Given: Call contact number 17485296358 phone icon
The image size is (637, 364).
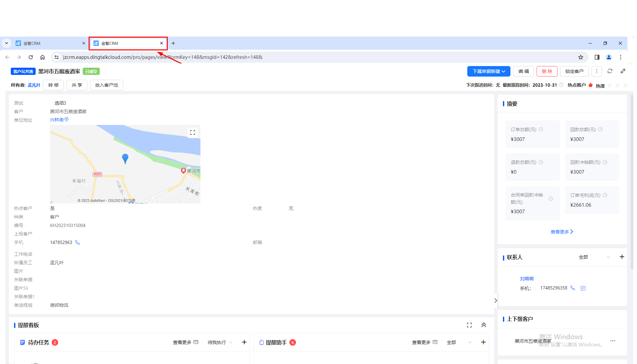Looking at the screenshot, I should 573,288.
